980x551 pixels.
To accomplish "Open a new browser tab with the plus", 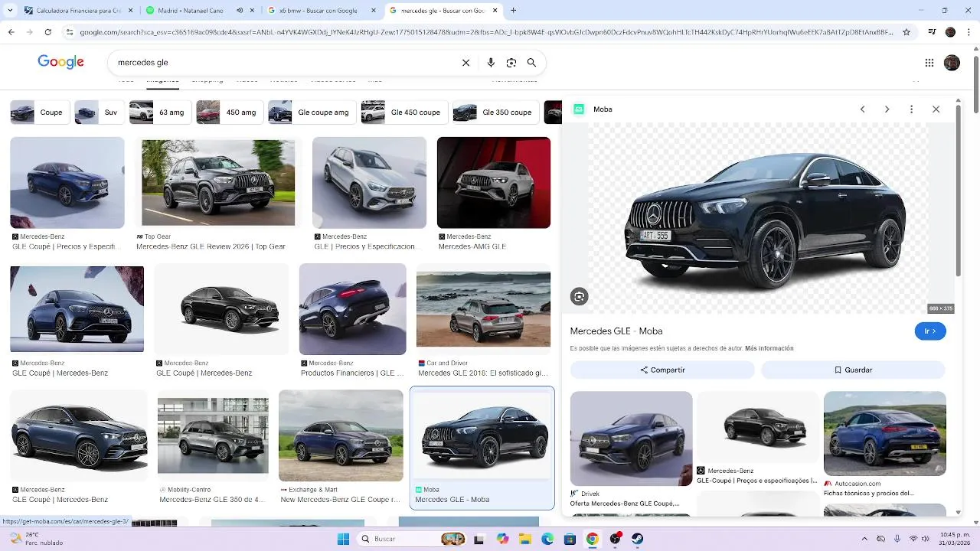I will click(513, 11).
